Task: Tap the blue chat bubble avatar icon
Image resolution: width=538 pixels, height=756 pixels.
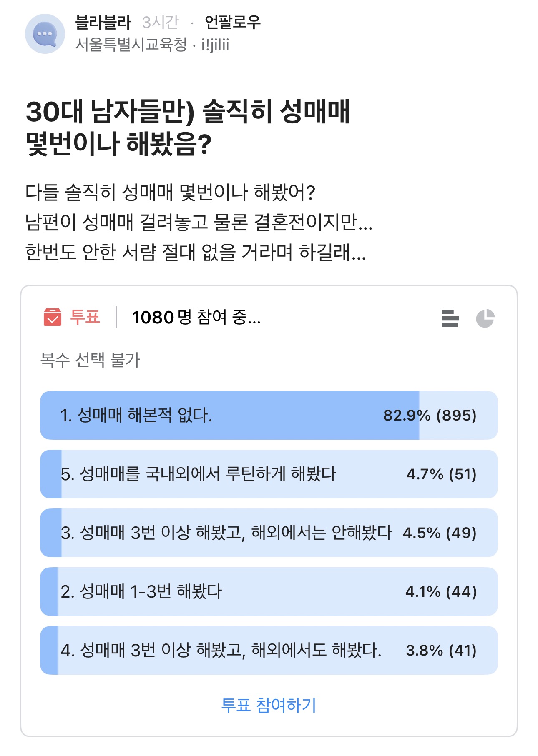Action: pyautogui.click(x=45, y=34)
